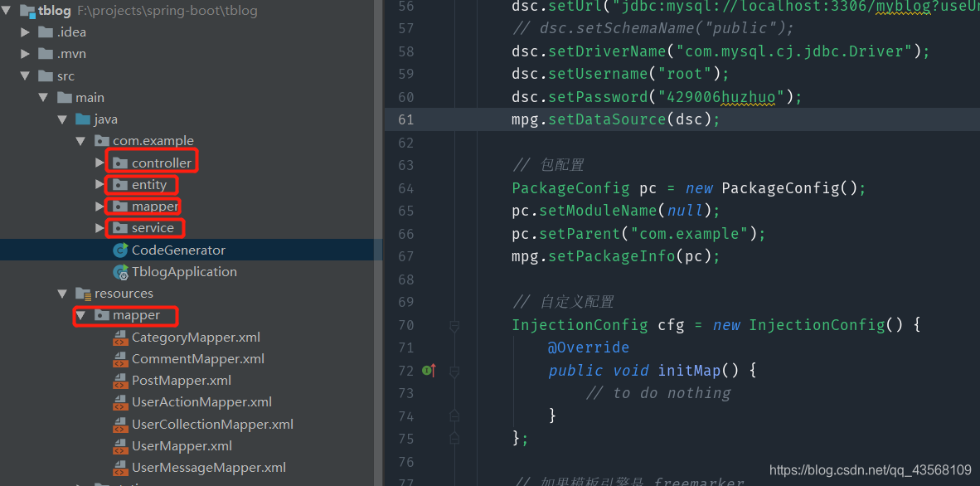This screenshot has width=980, height=486.
Task: Fold the initMap method at line 72
Action: 454,372
